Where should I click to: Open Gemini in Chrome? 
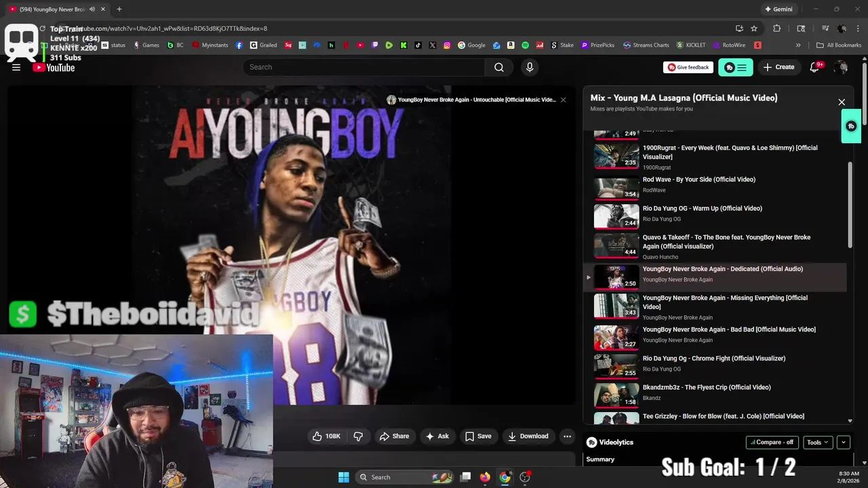778,9
